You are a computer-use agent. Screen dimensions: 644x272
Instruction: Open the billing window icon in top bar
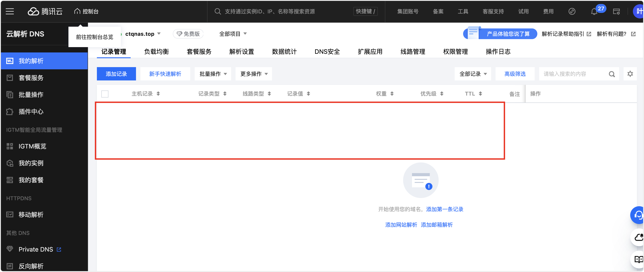pos(616,12)
